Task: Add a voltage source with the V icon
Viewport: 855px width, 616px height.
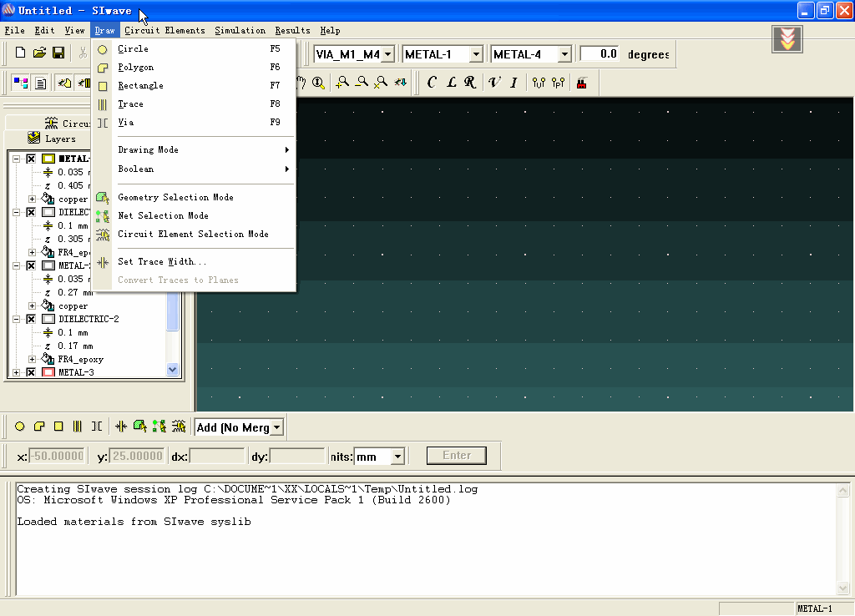Action: point(494,83)
